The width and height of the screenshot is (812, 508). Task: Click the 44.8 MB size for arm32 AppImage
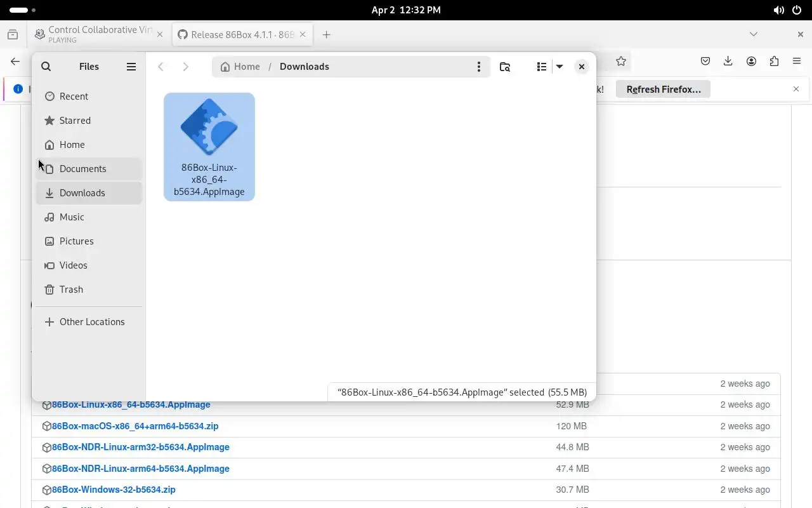[572, 447]
